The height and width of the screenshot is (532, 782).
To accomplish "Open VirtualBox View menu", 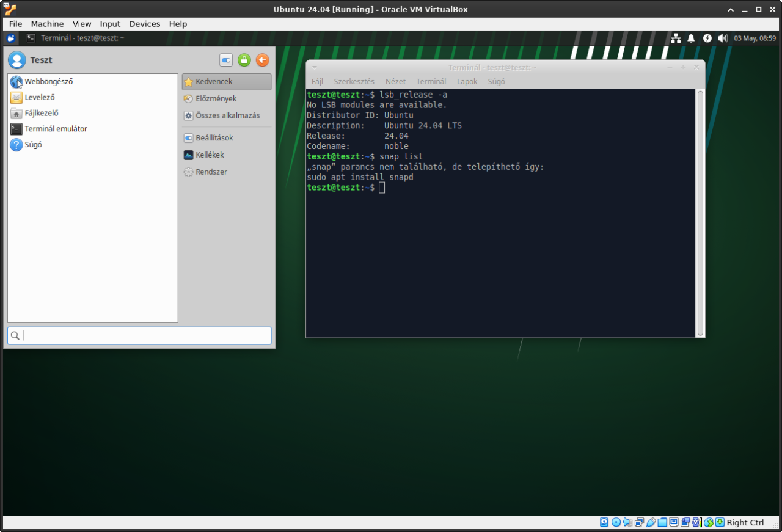I will (x=82, y=24).
